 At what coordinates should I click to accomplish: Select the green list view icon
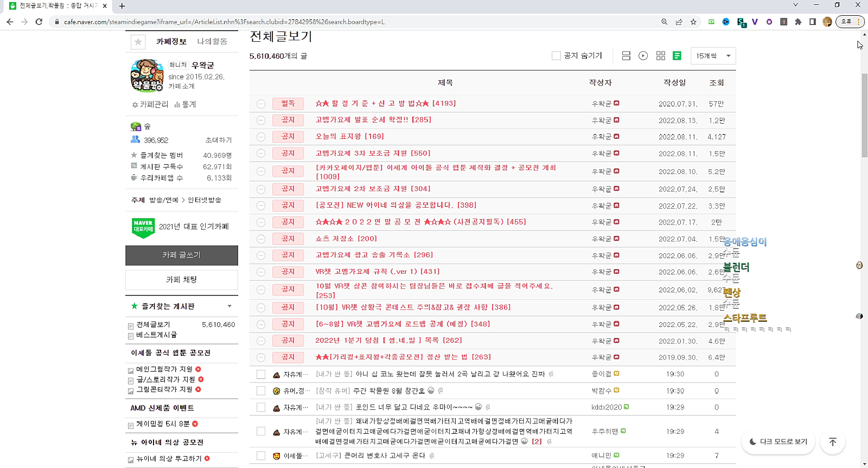677,56
